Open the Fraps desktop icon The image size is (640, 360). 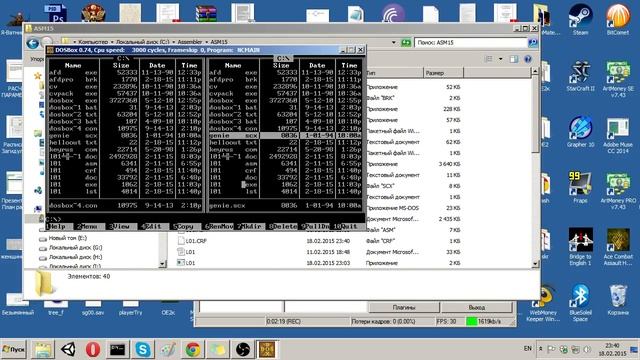click(580, 187)
